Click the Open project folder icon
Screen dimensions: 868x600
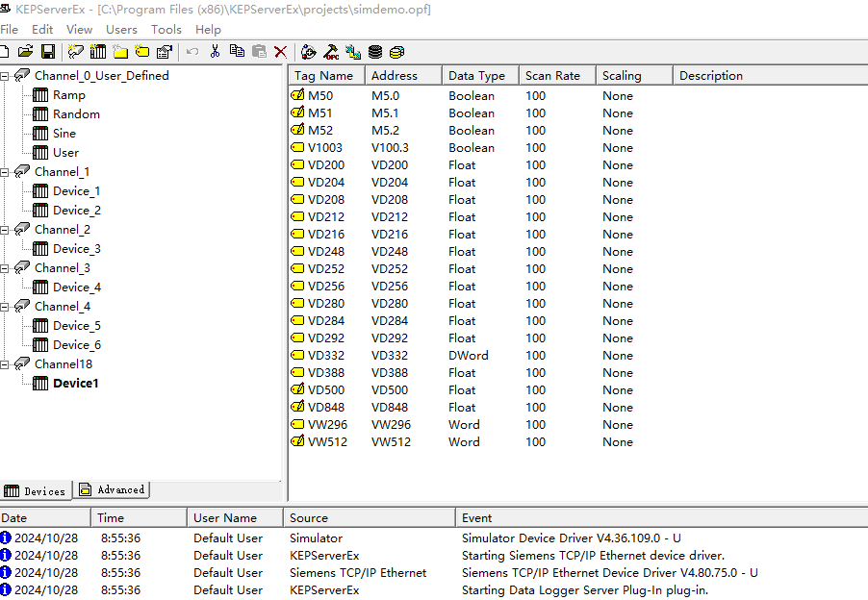26,52
